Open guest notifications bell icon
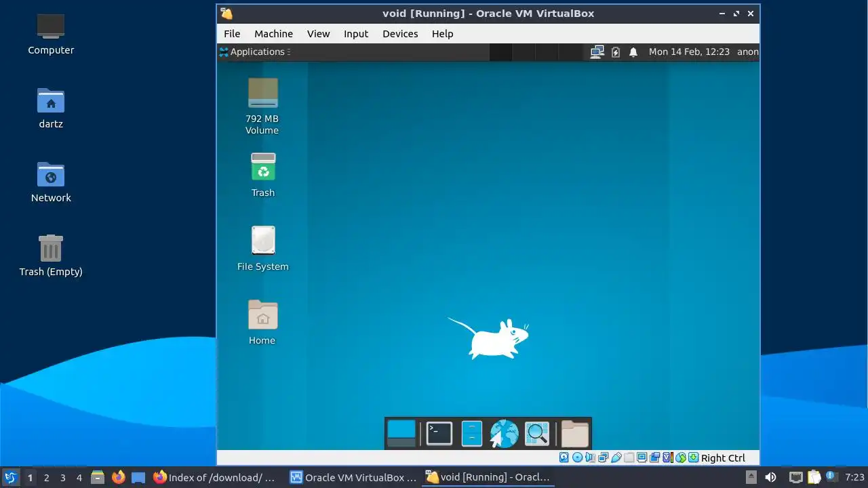Screen dimensions: 868x488 [633, 52]
